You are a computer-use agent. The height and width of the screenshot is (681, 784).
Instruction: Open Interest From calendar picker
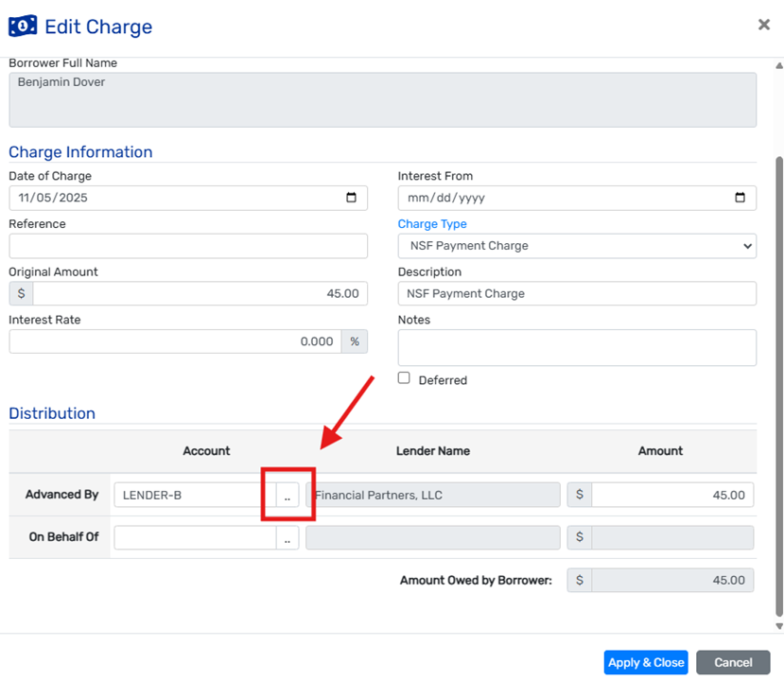tap(740, 198)
